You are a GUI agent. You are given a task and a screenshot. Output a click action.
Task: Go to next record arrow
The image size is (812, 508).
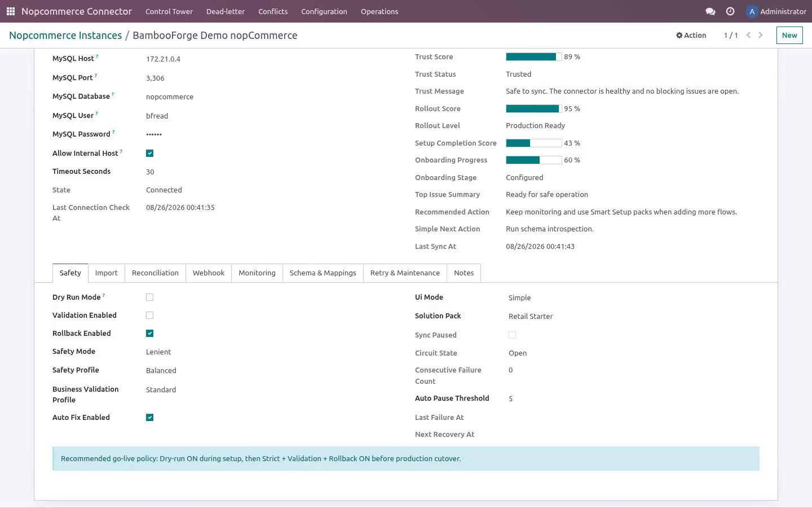[x=761, y=35]
